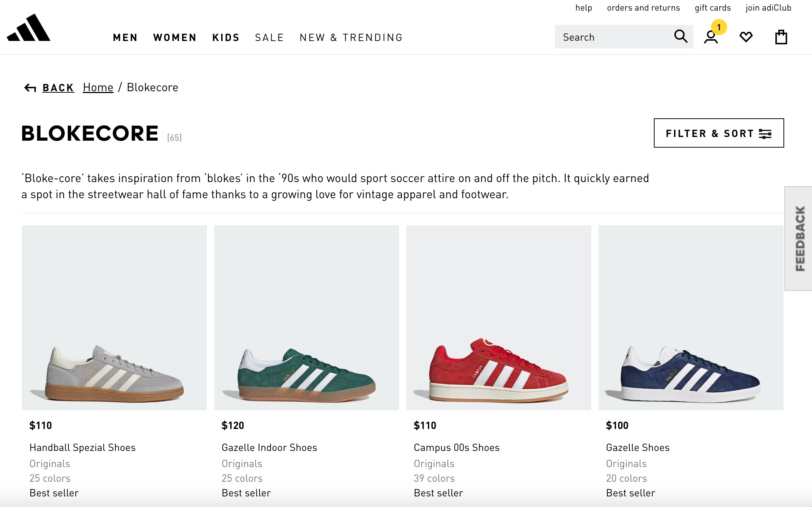Viewport: 812px width, 507px height.
Task: Open navy Gazelle Shoes image
Action: (691, 318)
